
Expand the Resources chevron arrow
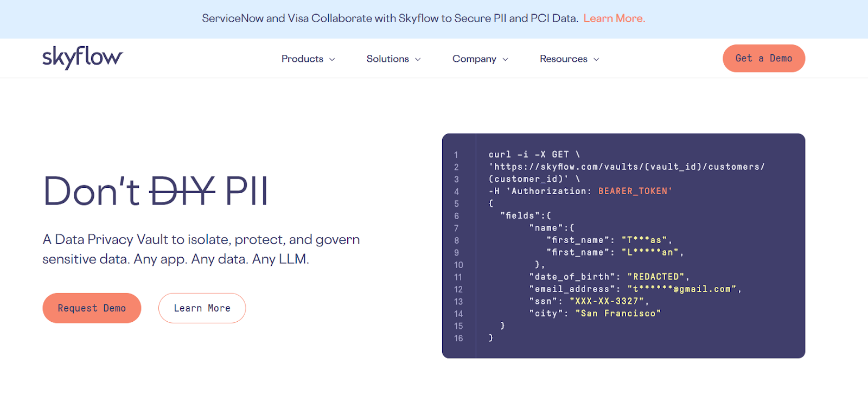click(x=596, y=59)
